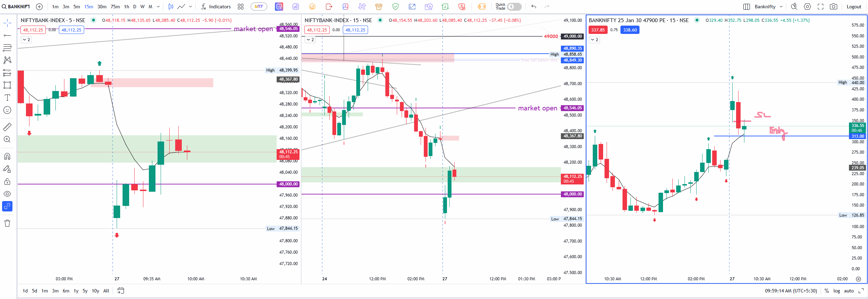Select the crosshair cursor tool
The height and width of the screenshot is (299, 868).
coord(7,23)
